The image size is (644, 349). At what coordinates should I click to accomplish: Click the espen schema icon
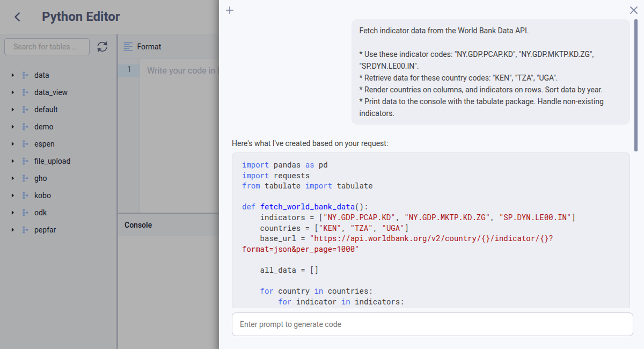click(25, 143)
